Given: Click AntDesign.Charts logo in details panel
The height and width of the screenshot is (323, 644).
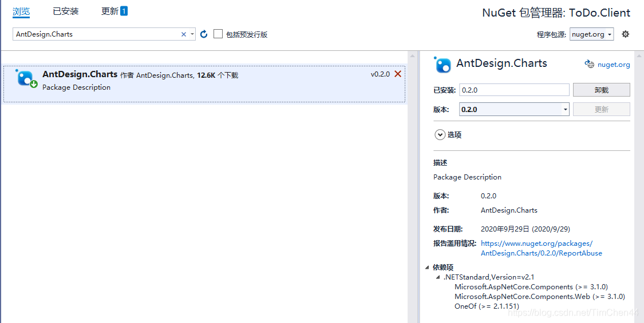Looking at the screenshot, I should click(x=442, y=65).
